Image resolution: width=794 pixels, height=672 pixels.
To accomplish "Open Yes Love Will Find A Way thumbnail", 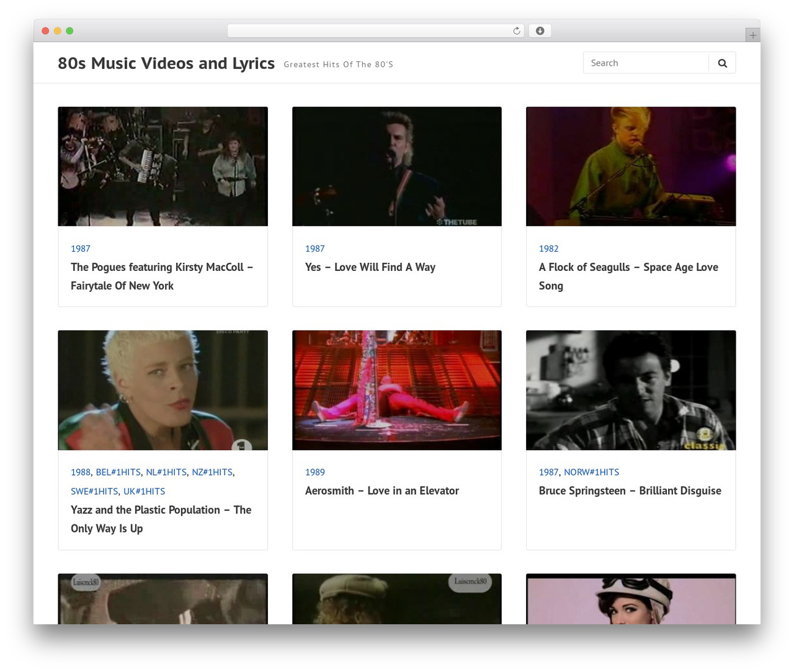I will [397, 166].
